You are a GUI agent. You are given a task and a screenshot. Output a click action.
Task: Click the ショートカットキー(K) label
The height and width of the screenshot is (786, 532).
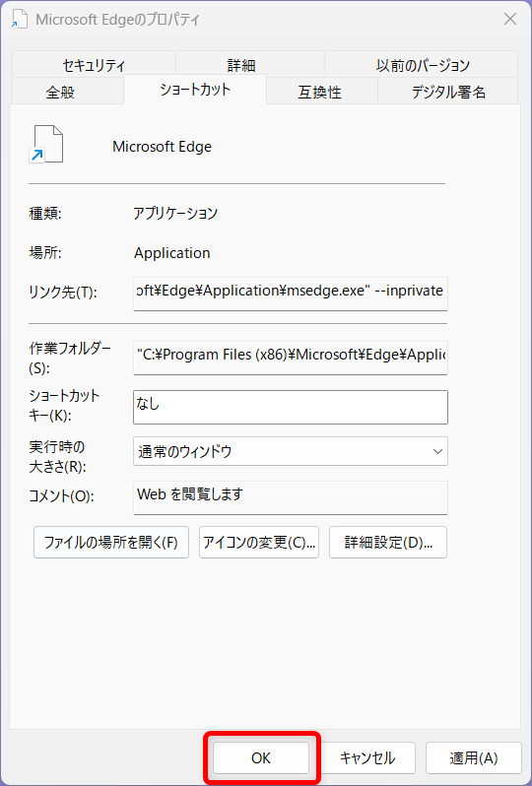65,406
